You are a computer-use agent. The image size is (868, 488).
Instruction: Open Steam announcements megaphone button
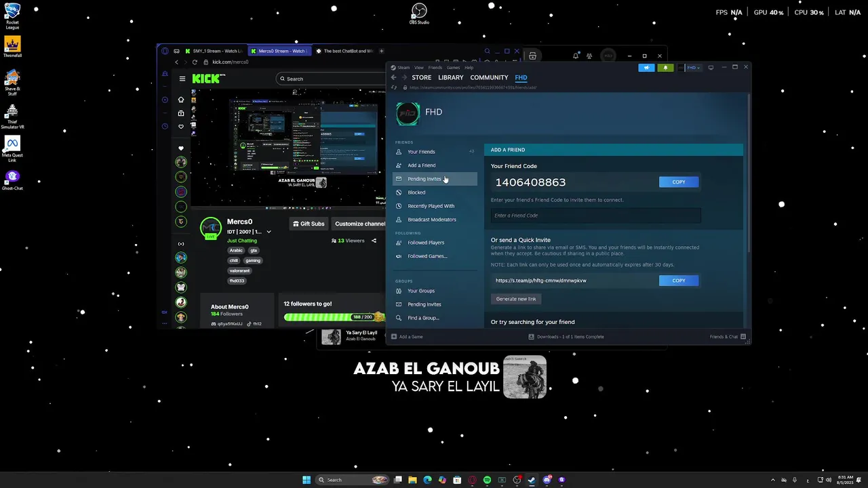(x=646, y=68)
